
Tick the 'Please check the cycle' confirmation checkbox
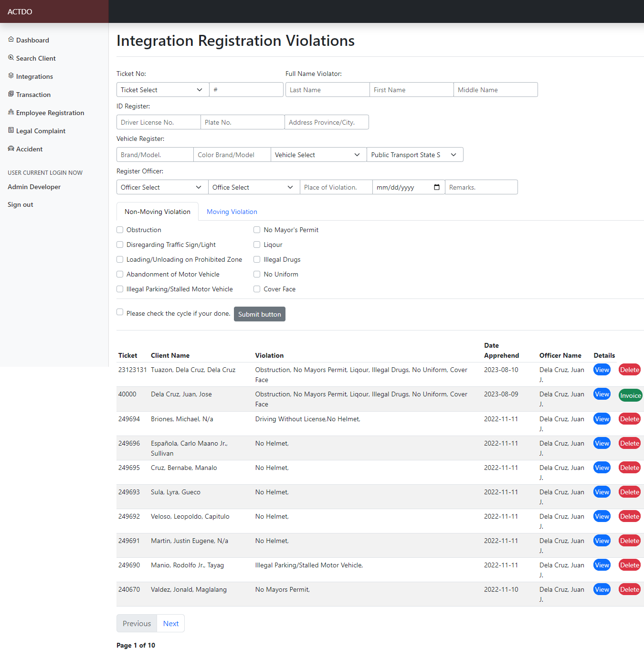pos(120,312)
